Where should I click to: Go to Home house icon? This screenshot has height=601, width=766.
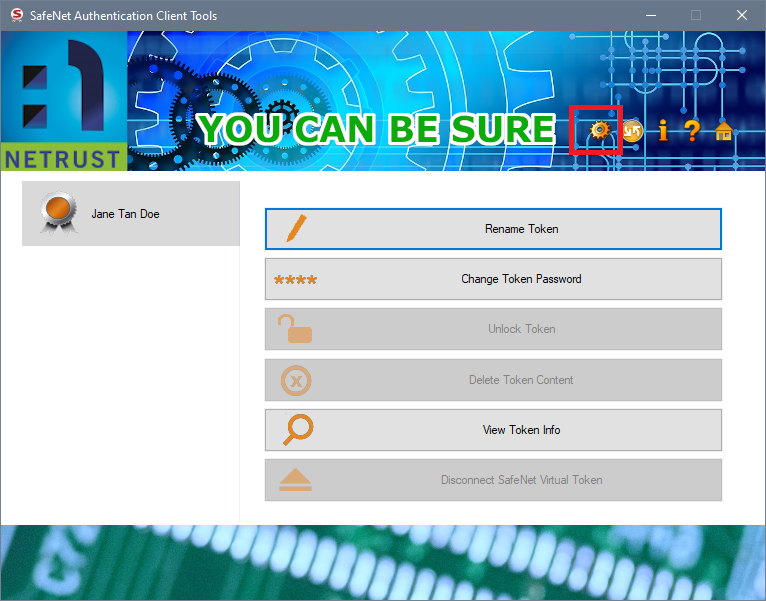coord(723,131)
